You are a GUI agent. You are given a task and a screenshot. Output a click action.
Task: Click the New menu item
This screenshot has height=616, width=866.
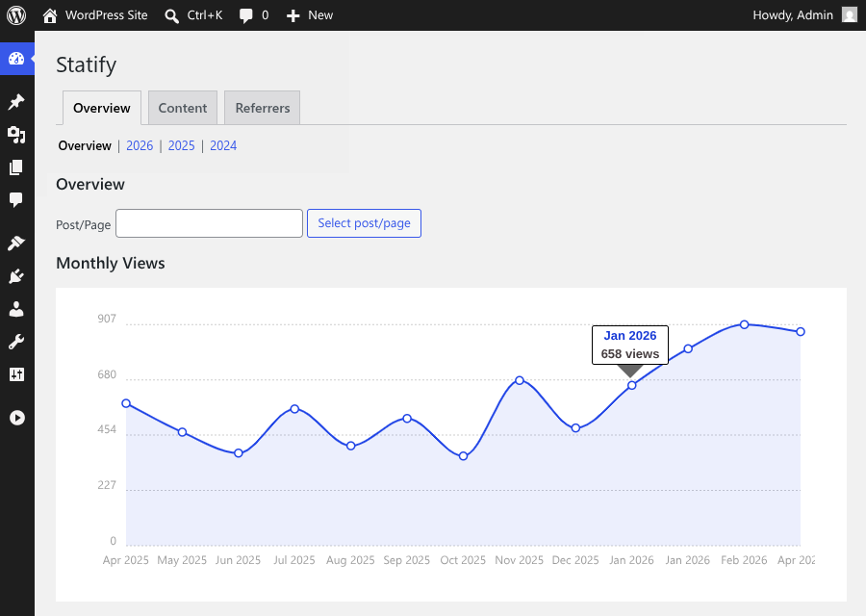(x=320, y=15)
